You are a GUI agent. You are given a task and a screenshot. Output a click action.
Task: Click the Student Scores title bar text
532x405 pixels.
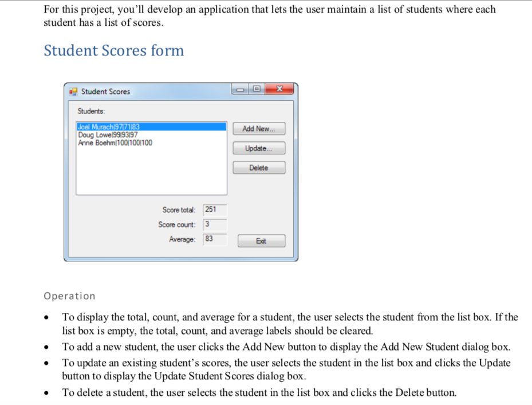(x=105, y=91)
